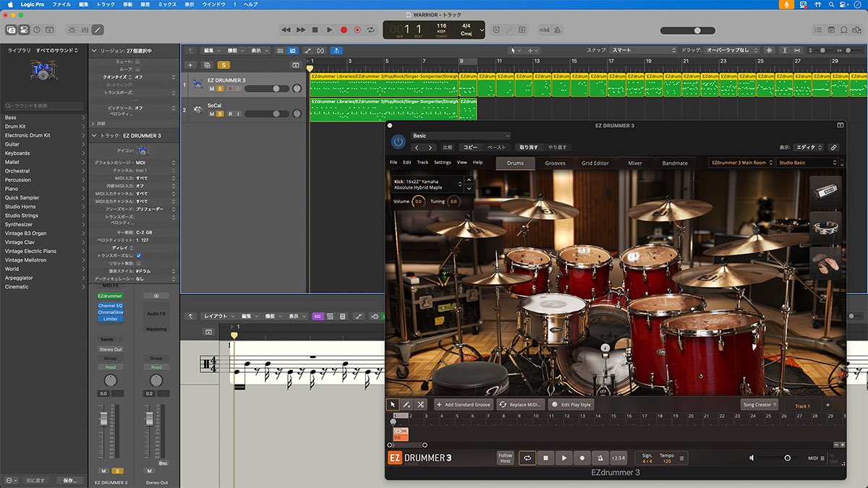Open the クオンタイズ value dropdown
868x488 pixels.
point(155,77)
